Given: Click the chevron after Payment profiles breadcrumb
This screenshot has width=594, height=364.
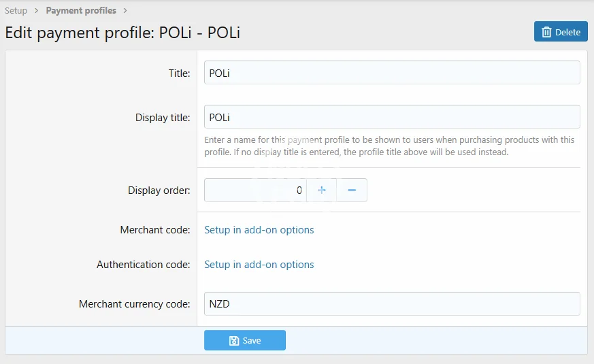Looking at the screenshot, I should [125, 11].
